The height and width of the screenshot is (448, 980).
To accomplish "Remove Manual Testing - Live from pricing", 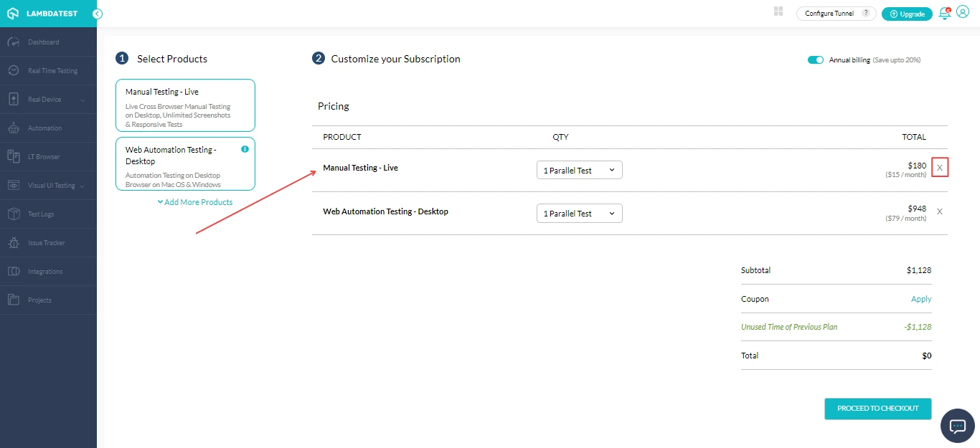I will (x=940, y=168).
